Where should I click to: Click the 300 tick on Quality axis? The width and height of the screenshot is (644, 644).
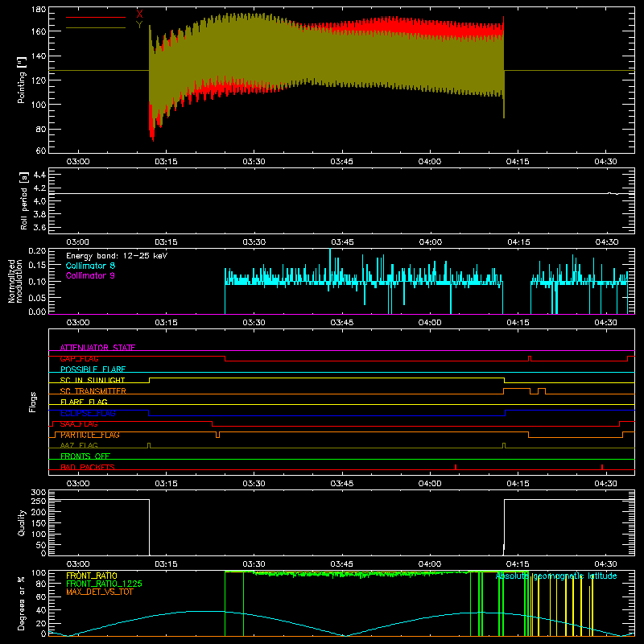[39, 493]
